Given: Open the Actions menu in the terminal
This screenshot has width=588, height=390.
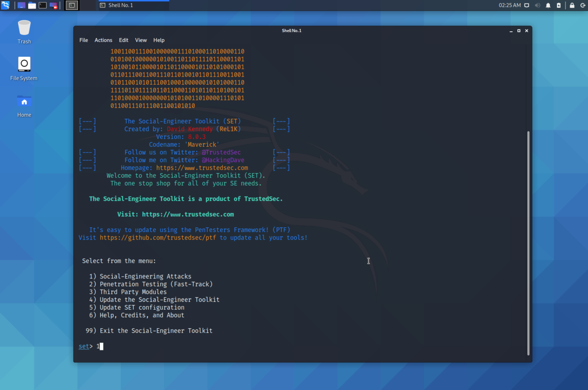Looking at the screenshot, I should pos(103,40).
